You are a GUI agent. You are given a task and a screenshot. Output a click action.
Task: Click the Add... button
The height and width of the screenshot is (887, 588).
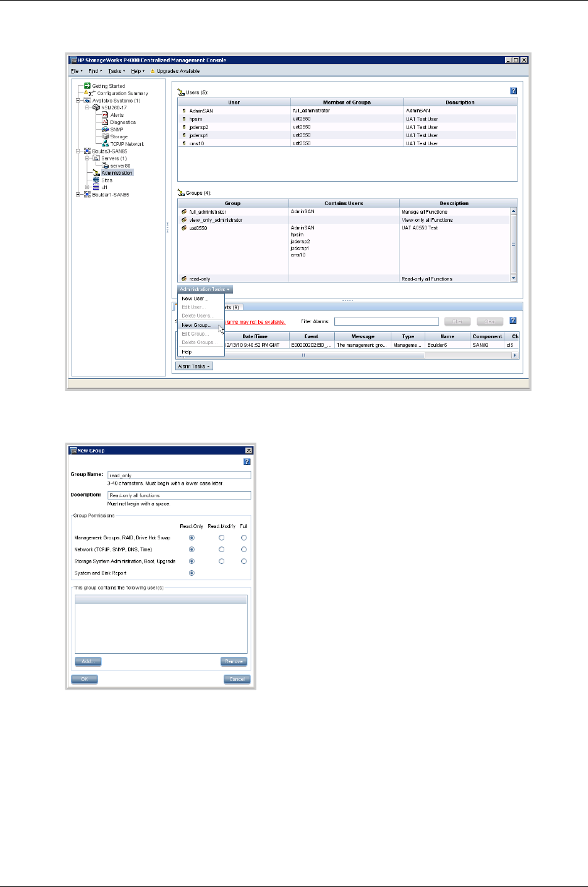coord(88,661)
